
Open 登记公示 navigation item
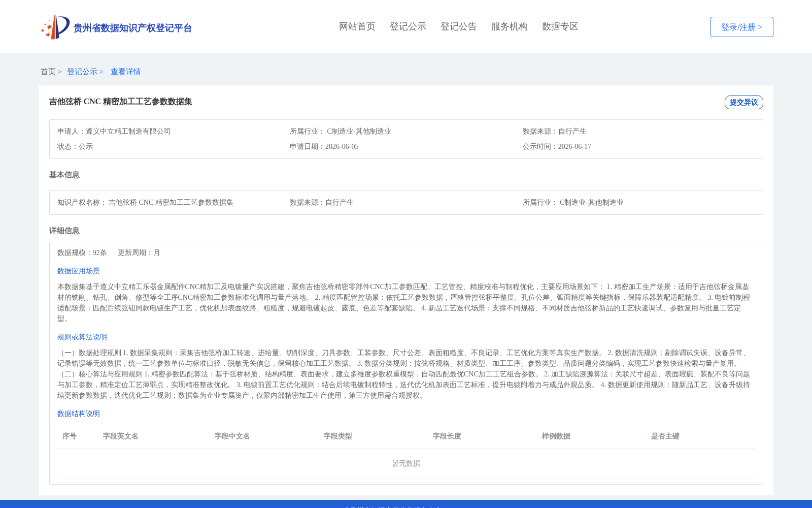[408, 26]
